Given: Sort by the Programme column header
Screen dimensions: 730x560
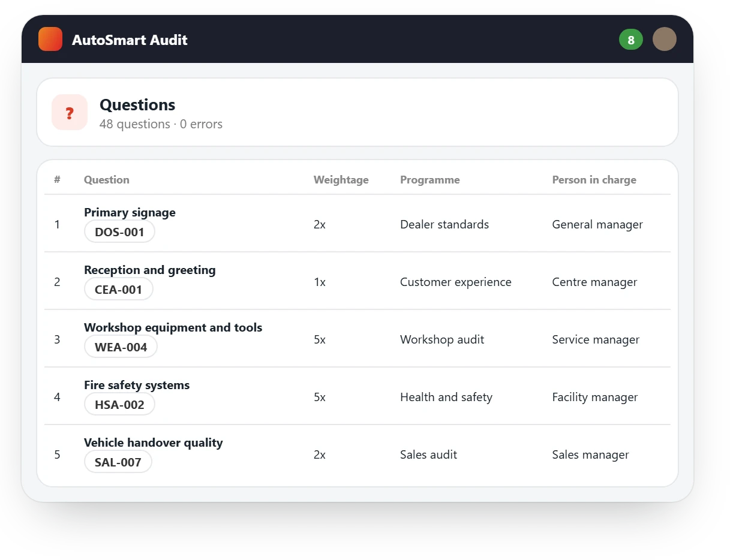Looking at the screenshot, I should coord(429,180).
